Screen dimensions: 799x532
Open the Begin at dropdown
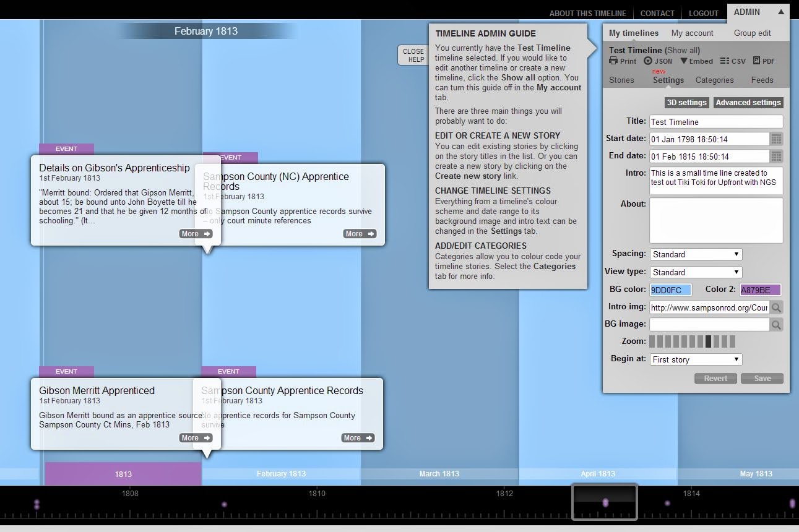pos(695,359)
